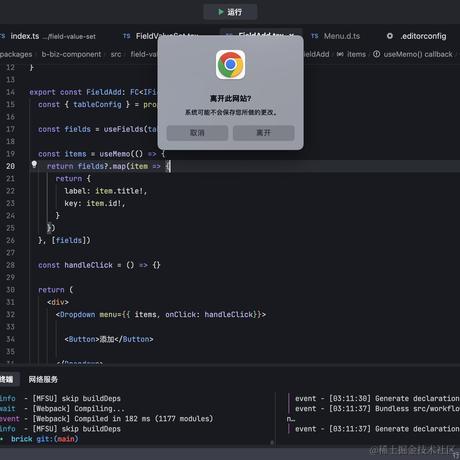The image size is (460, 460).
Task: Select the packages breadcrumb
Action: coord(16,54)
